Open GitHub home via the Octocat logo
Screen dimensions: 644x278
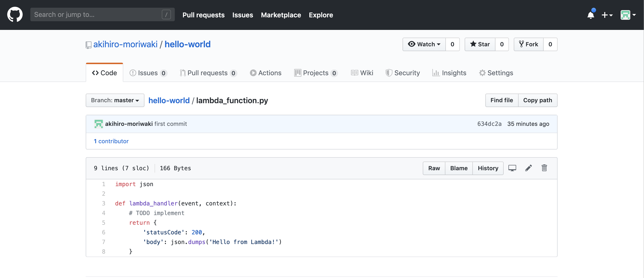[x=15, y=14]
